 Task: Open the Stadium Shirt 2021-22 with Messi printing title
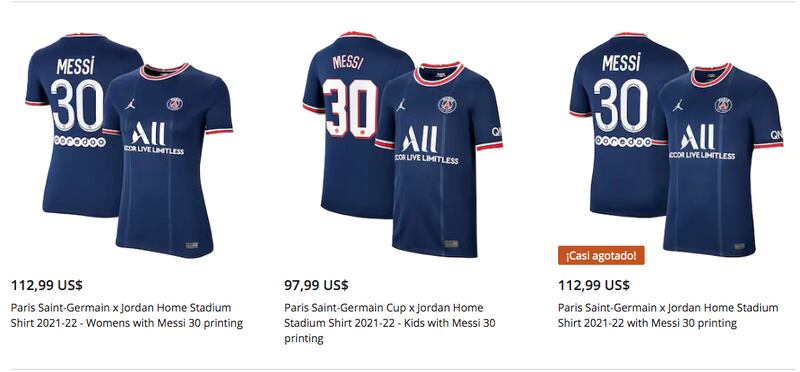[x=668, y=315]
